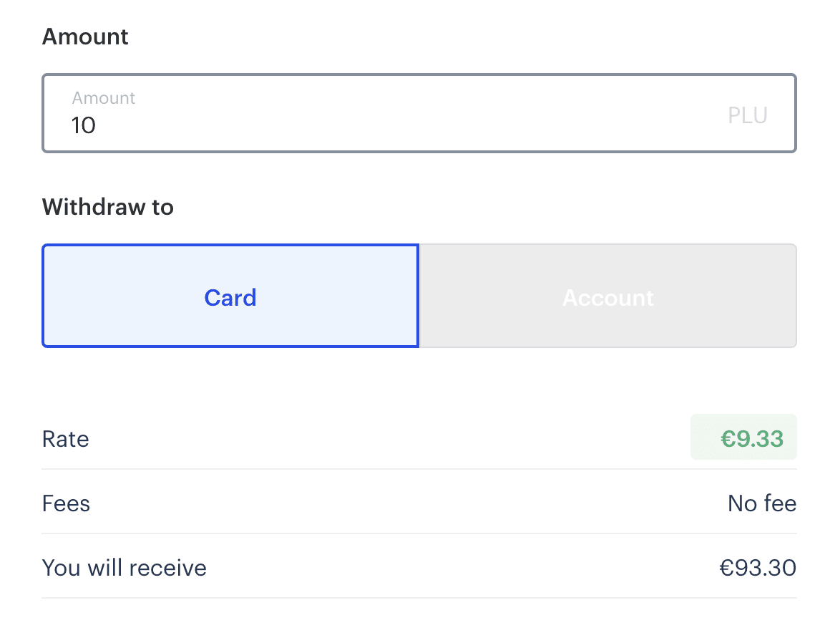840x633 pixels.
Task: Click the green €9.33 rate badge
Action: [743, 438]
